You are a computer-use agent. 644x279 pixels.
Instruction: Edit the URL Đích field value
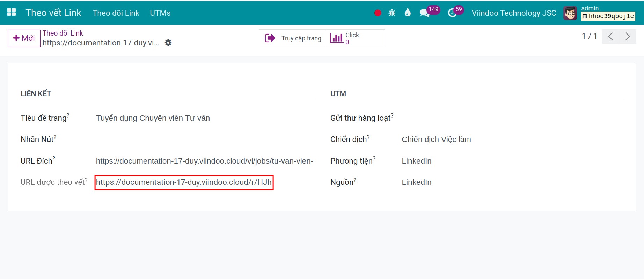[x=205, y=161]
